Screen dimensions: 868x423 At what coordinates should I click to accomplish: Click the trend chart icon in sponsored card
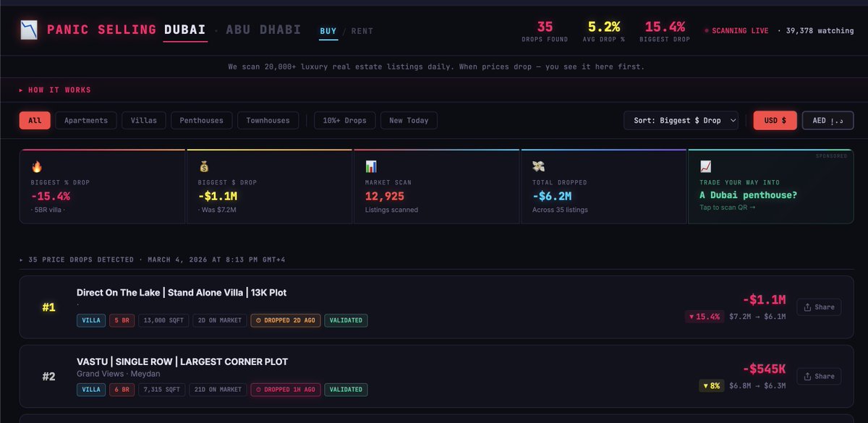click(705, 166)
